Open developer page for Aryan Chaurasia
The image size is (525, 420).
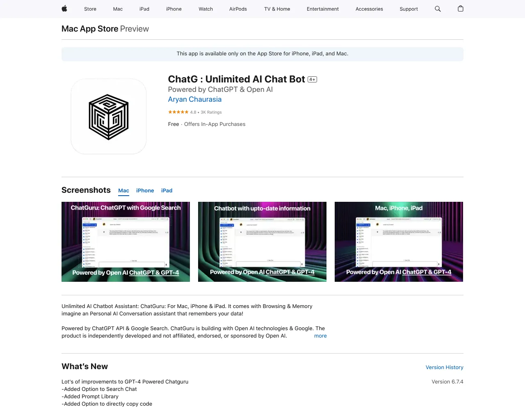click(x=194, y=99)
